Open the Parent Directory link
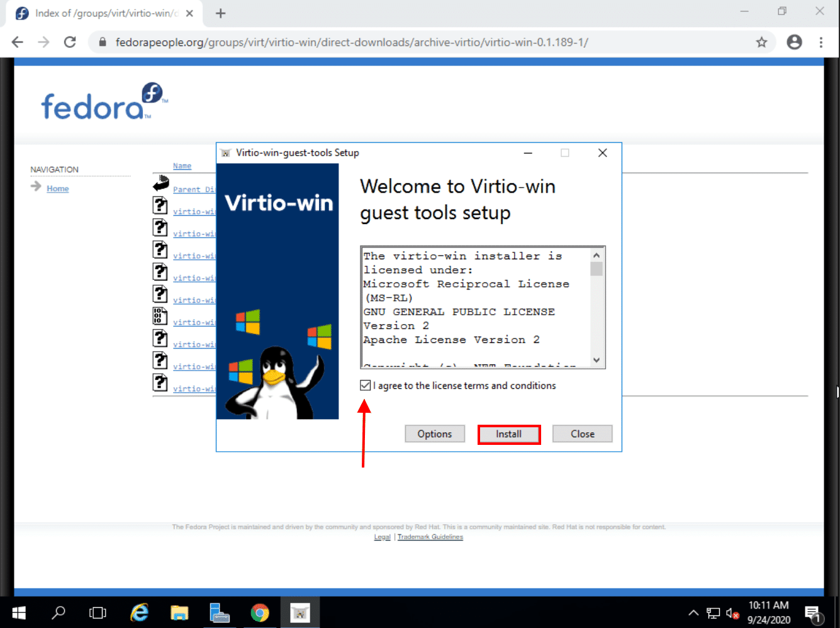Screen dimensions: 840x628 pos(194,189)
